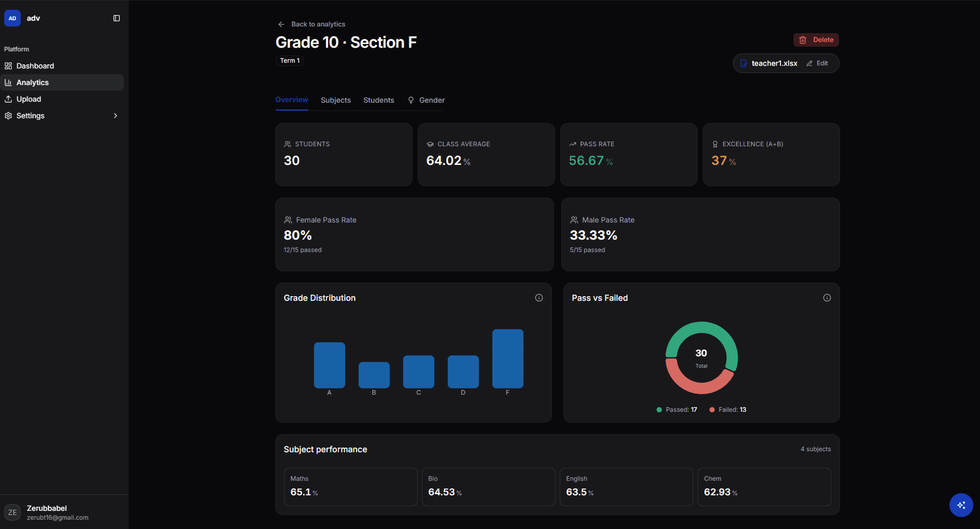Click the red Failed legend dot

point(712,410)
